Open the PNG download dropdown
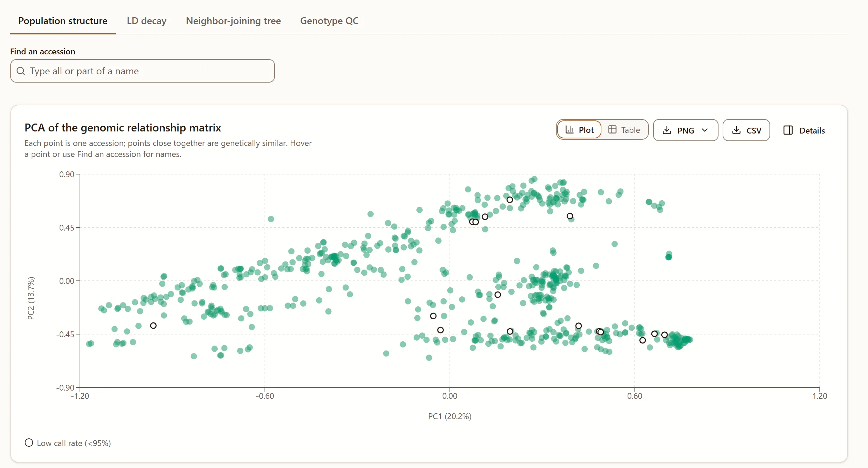 [x=685, y=130]
